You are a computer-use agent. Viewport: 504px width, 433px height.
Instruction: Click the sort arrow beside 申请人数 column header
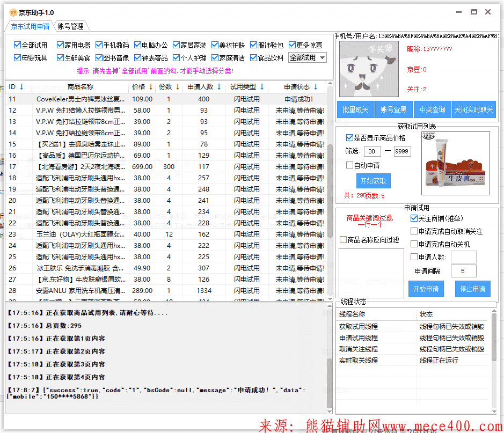click(x=220, y=87)
